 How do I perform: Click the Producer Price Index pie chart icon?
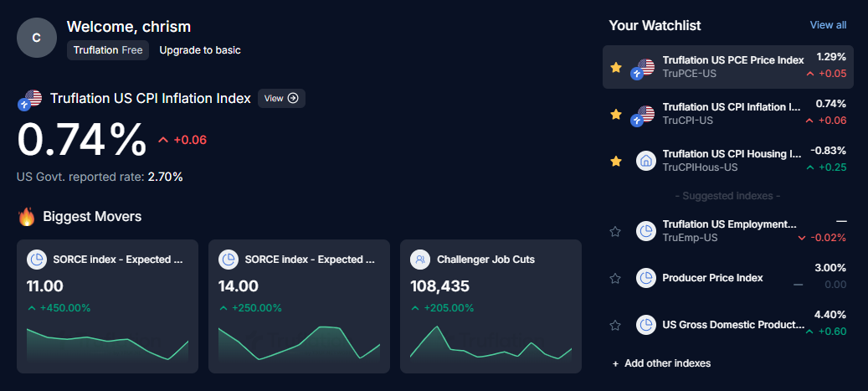pyautogui.click(x=645, y=278)
